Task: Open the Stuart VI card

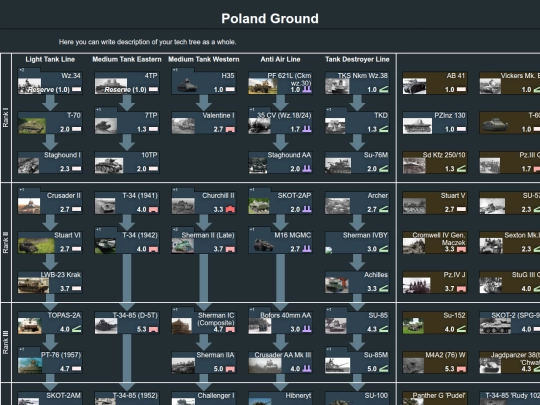Action: point(50,242)
